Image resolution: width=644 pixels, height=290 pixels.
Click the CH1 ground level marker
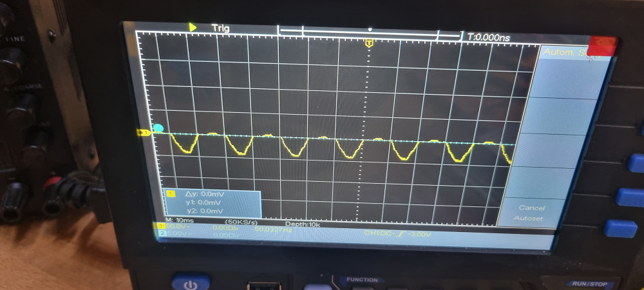click(144, 133)
